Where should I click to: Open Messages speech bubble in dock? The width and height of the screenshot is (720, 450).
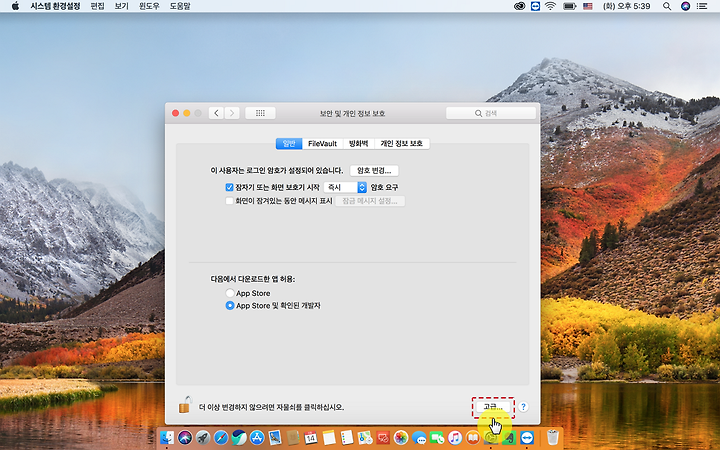[x=419, y=438]
